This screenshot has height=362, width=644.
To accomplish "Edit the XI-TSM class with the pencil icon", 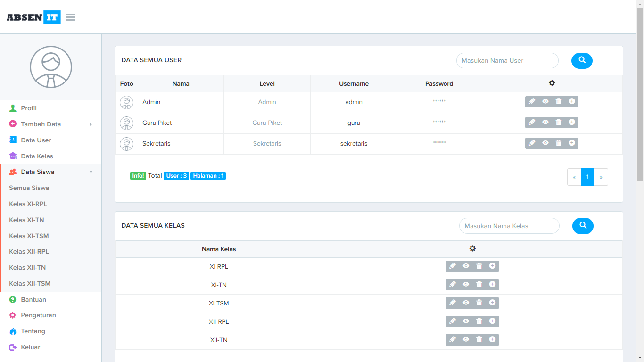I will coord(453,303).
